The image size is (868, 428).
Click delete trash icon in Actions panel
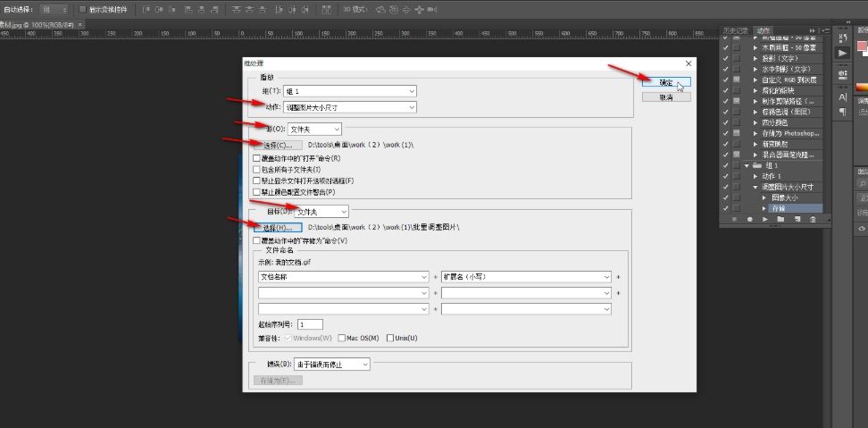click(813, 219)
